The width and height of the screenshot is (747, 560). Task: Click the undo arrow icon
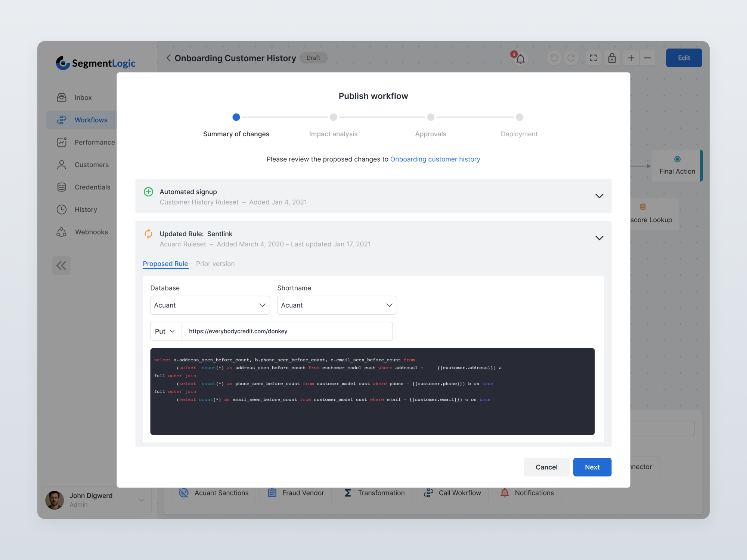coord(554,58)
